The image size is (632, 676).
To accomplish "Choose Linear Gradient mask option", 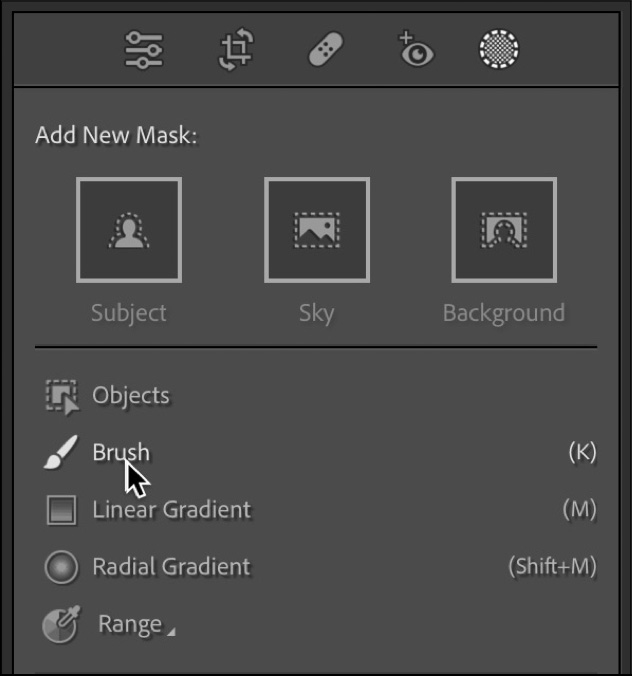I will 171,510.
